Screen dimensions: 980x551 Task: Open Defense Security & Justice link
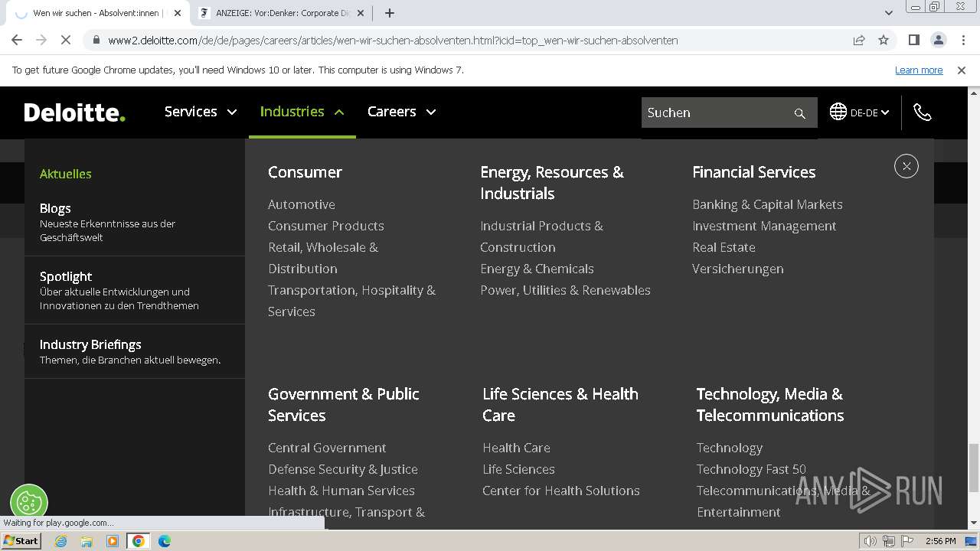point(343,469)
